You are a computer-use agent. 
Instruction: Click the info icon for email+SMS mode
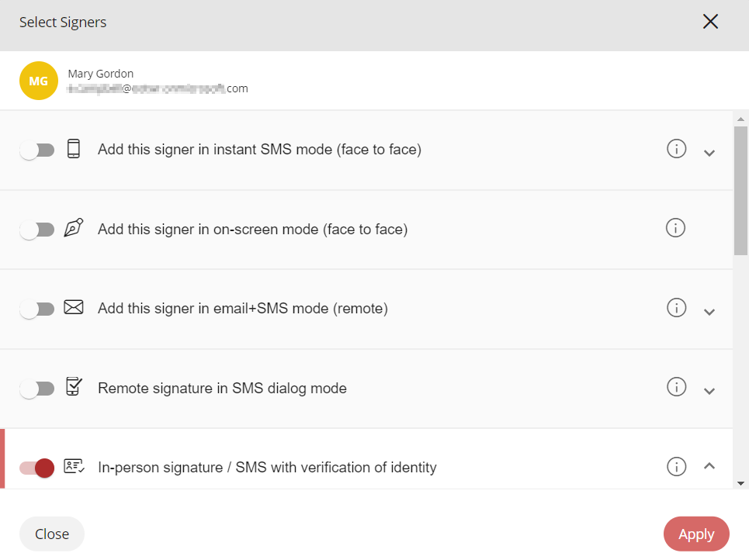677,308
